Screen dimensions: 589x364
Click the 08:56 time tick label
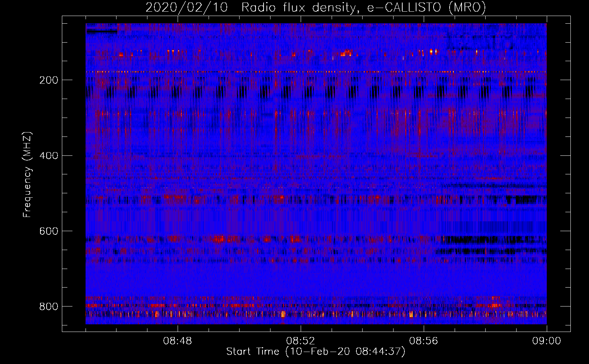(x=423, y=341)
